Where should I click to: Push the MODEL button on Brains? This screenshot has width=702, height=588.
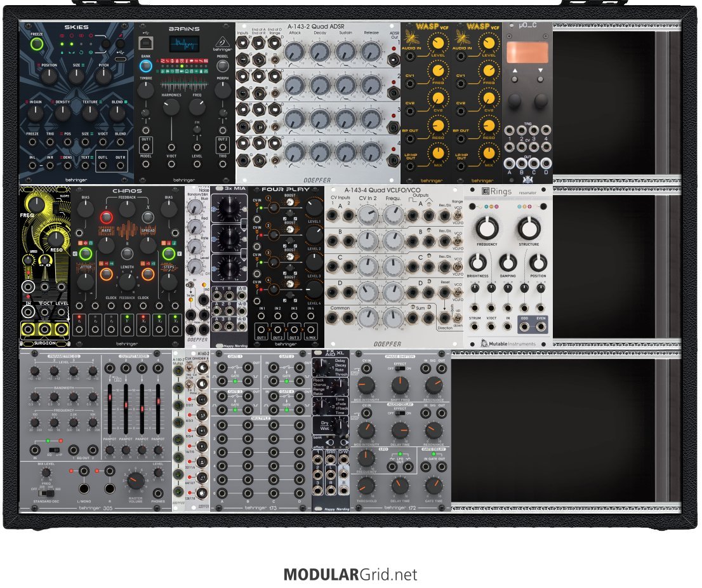(x=223, y=66)
